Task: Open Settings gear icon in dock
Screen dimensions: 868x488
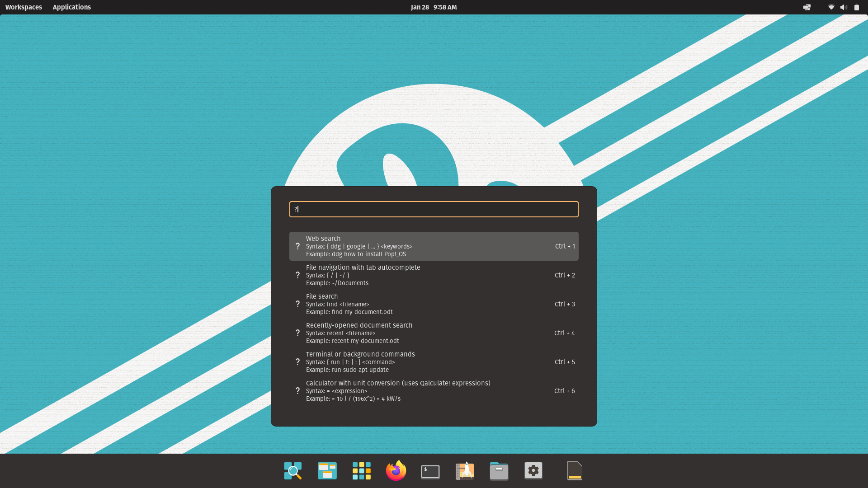Action: coord(533,471)
